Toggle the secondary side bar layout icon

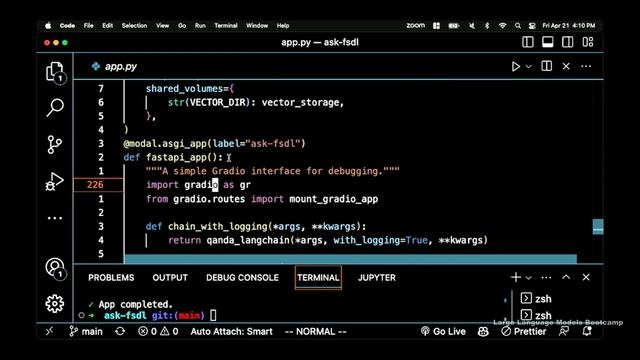[x=568, y=42]
